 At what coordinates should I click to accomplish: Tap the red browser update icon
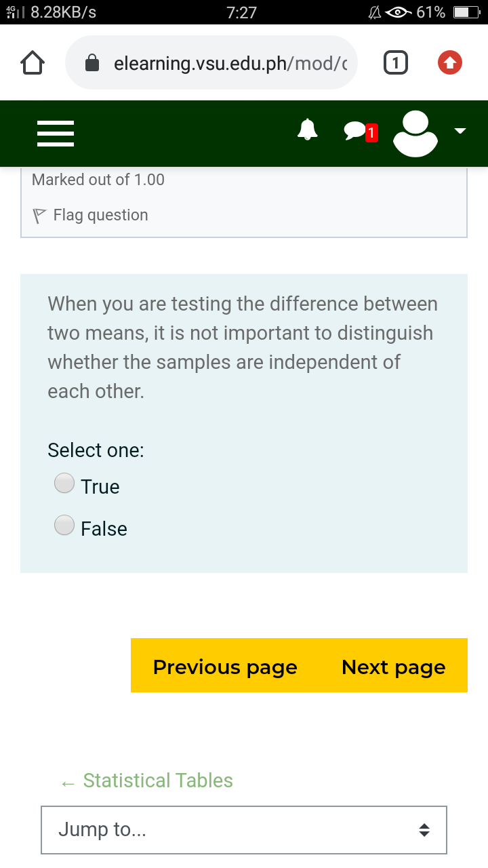450,63
